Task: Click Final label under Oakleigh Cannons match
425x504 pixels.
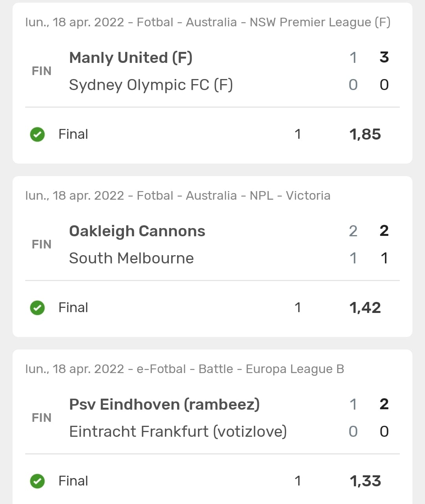Action: pyautogui.click(x=73, y=308)
